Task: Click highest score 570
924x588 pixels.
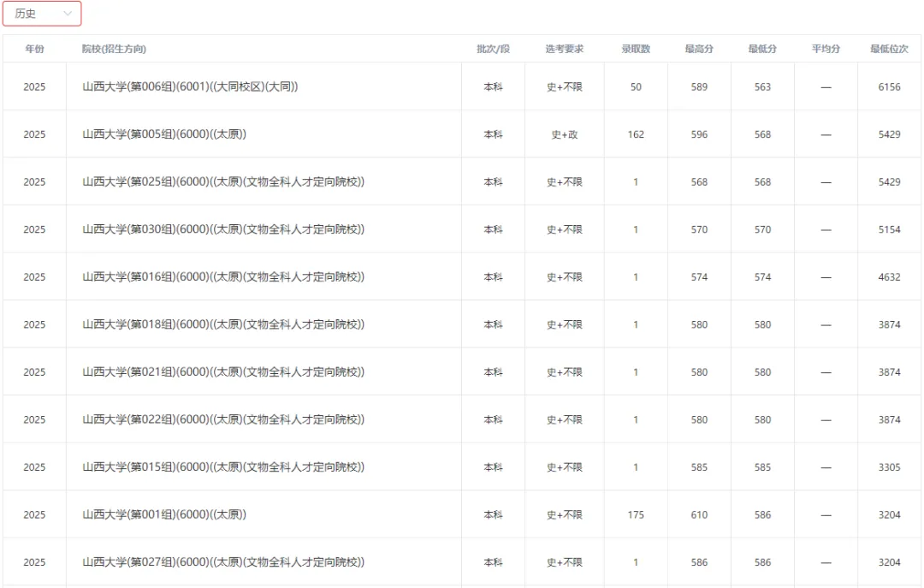Action: point(700,229)
